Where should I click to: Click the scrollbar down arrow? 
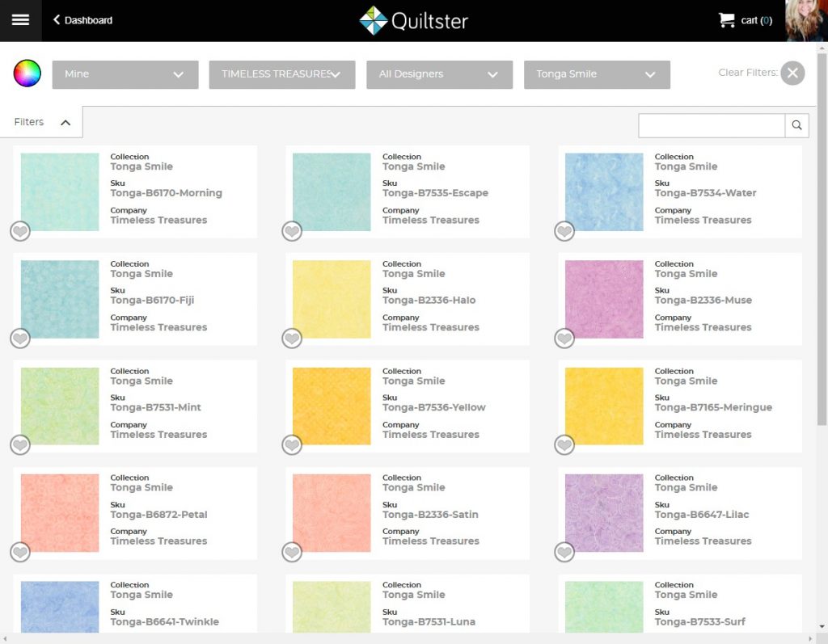[x=822, y=627]
